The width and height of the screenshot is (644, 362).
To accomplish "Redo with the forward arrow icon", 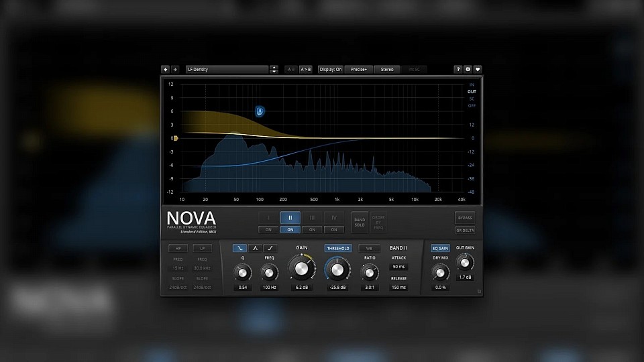I will coord(175,69).
